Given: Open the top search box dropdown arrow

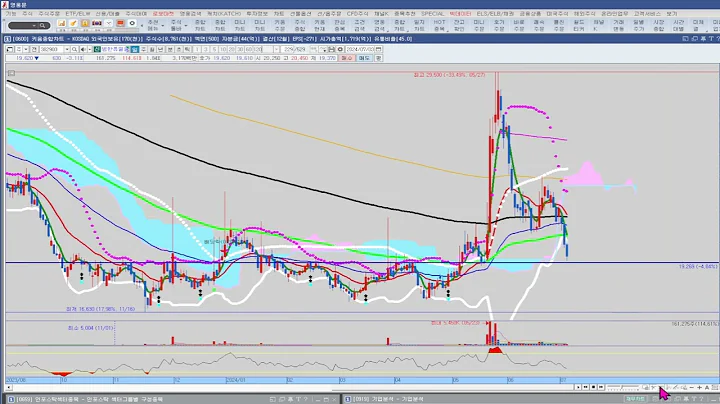Looking at the screenshot, I should pos(34,25).
